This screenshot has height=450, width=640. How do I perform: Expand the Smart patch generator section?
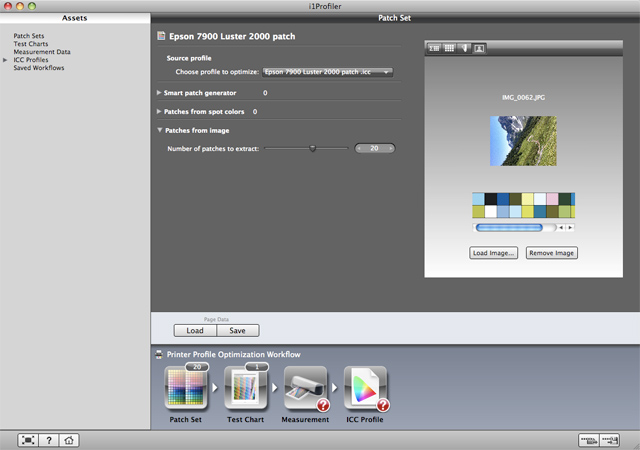[x=159, y=93]
